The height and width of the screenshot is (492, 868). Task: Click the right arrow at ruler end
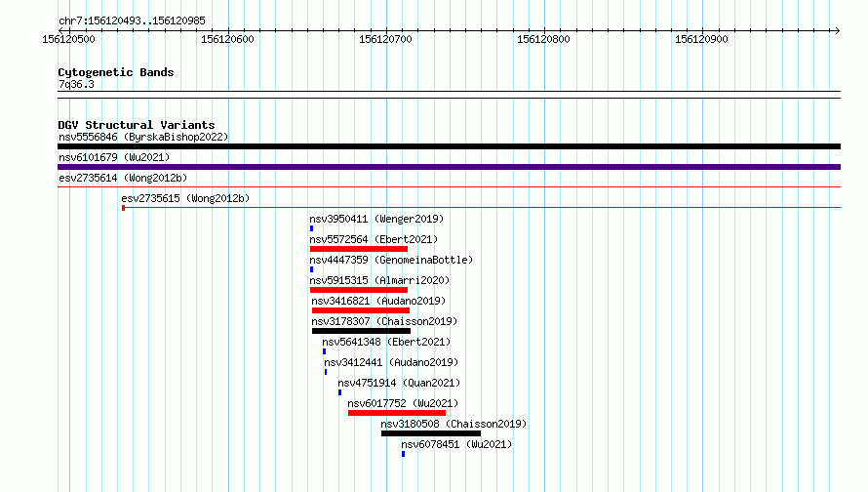pos(837,30)
